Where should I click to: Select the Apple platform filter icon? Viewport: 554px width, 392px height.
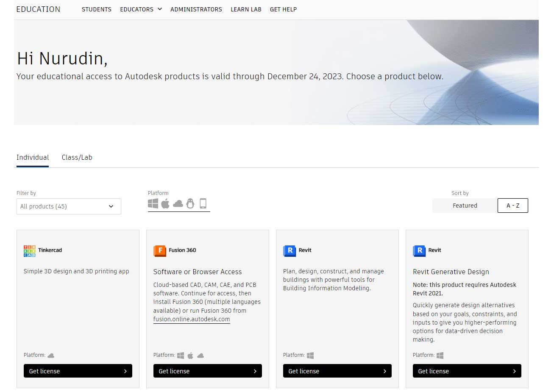(x=165, y=203)
